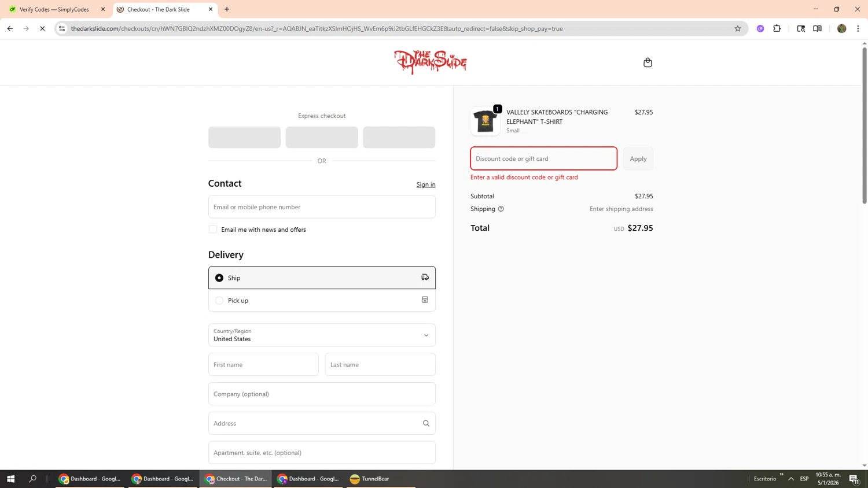This screenshot has width=868, height=488.
Task: Open the purple extension icon in toolbar
Action: 760,28
